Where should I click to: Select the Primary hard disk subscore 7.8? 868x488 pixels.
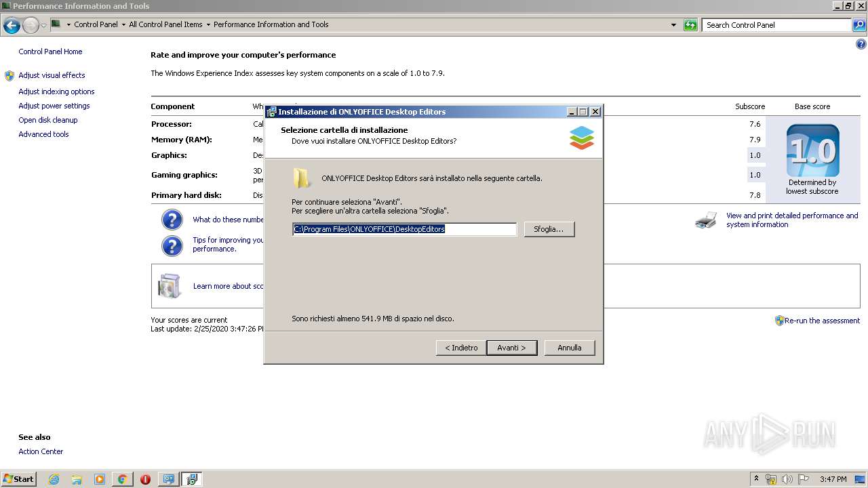pyautogui.click(x=755, y=195)
